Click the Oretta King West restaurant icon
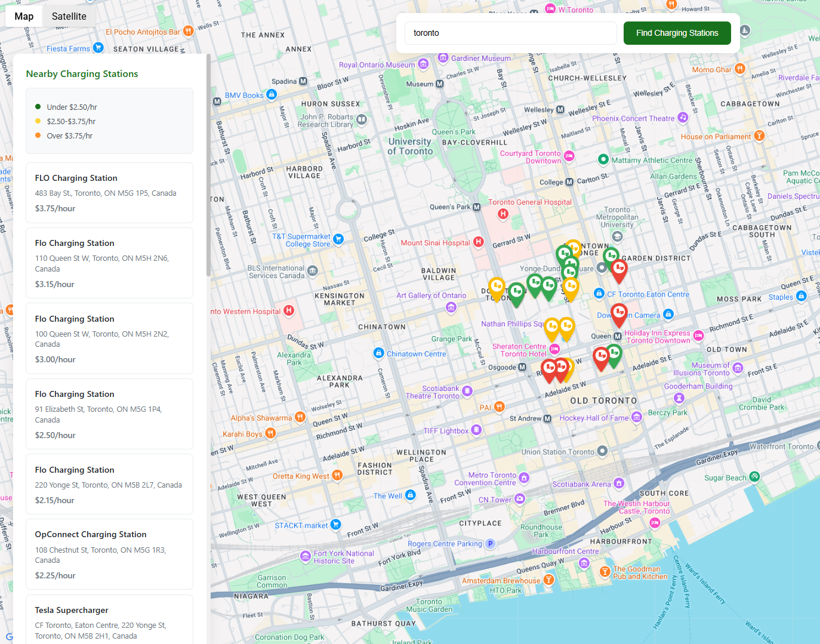 pos(337,475)
